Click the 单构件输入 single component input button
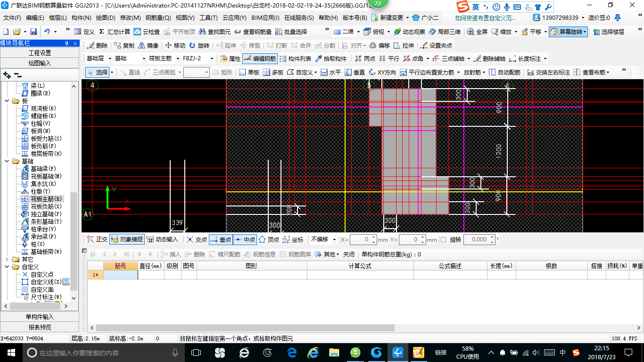This screenshot has height=362, width=644. 40,317
